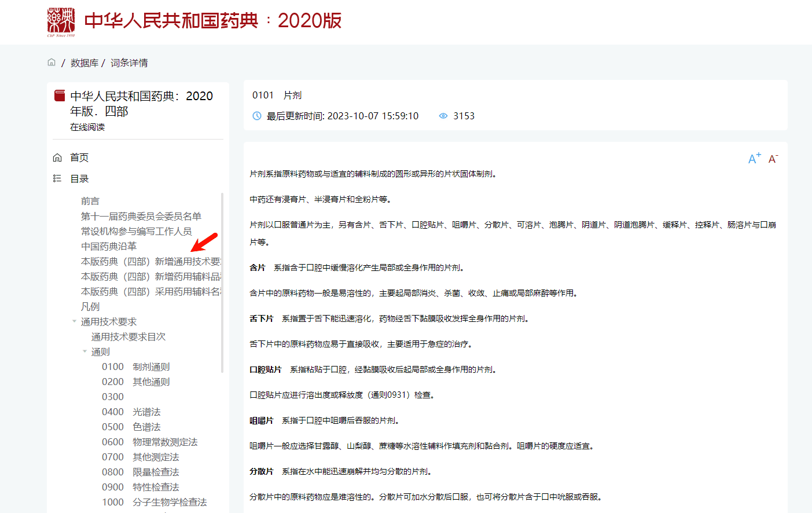Image resolution: width=812 pixels, height=513 pixels.
Task: Open 0100 制剂通则
Action: point(136,367)
